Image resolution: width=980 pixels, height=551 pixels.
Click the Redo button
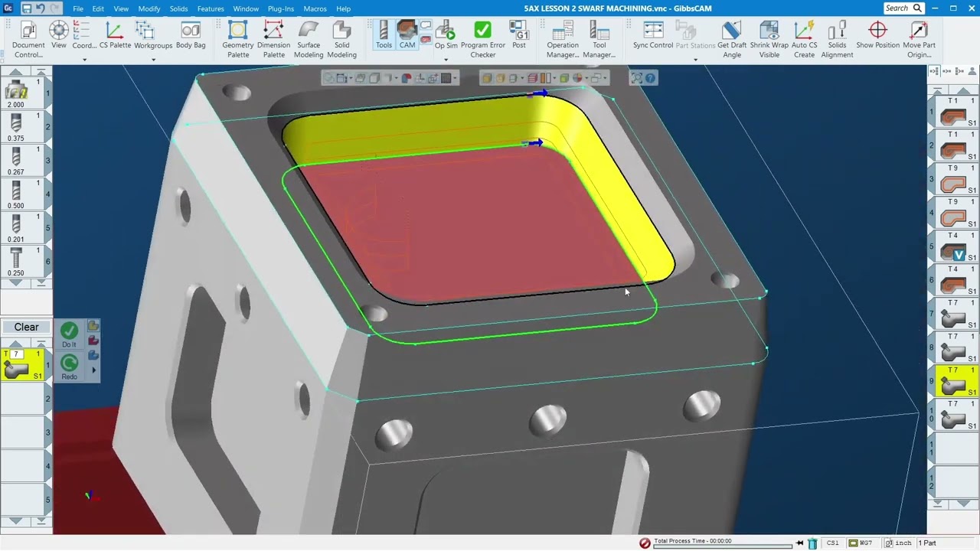[69, 367]
